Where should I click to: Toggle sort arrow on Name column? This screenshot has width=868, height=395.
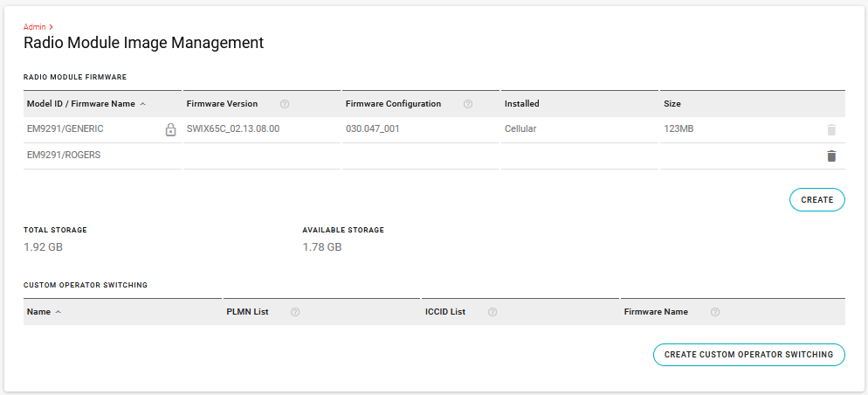59,312
